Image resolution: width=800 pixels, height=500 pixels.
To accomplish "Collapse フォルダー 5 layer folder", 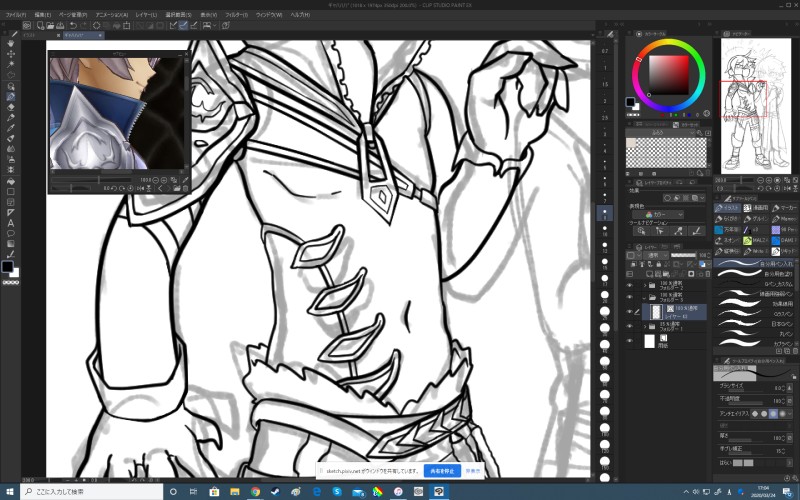I will [x=644, y=297].
